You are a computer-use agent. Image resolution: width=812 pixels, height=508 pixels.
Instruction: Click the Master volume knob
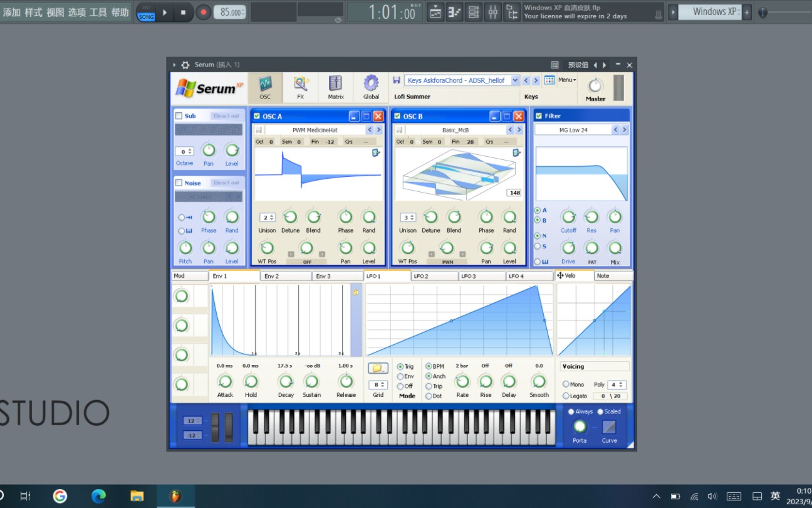pos(595,85)
